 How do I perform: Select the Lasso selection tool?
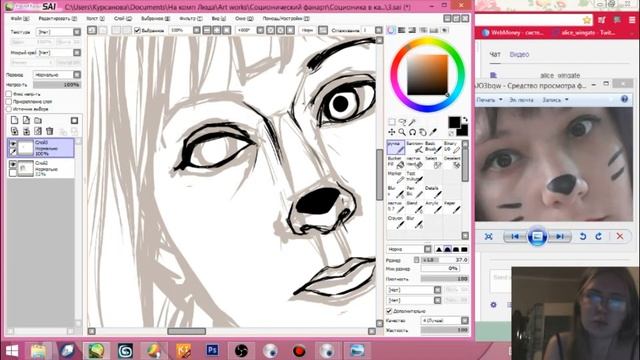(x=402, y=122)
